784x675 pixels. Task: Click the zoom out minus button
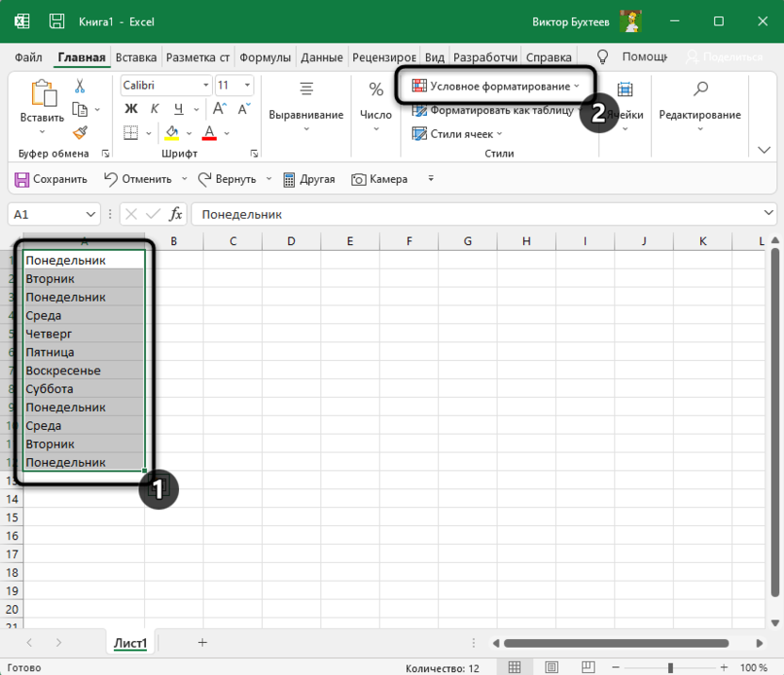pos(615,667)
